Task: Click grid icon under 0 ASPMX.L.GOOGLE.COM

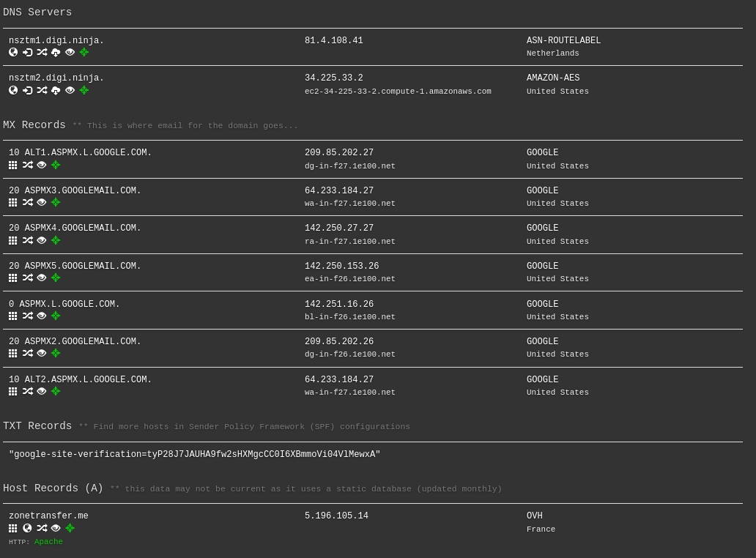Action: tap(13, 316)
